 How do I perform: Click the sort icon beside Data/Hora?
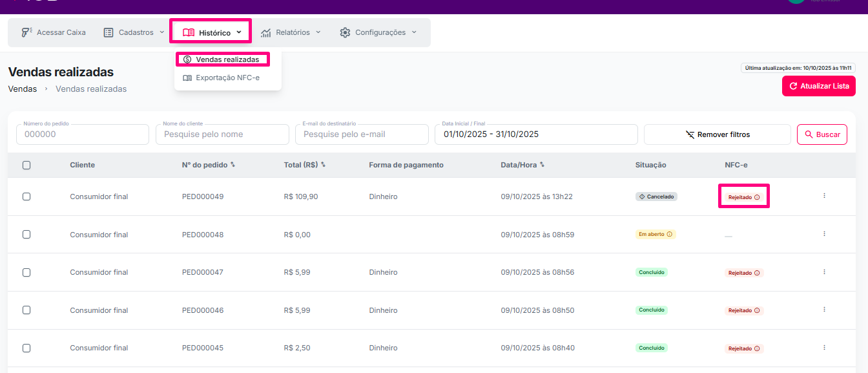[542, 165]
